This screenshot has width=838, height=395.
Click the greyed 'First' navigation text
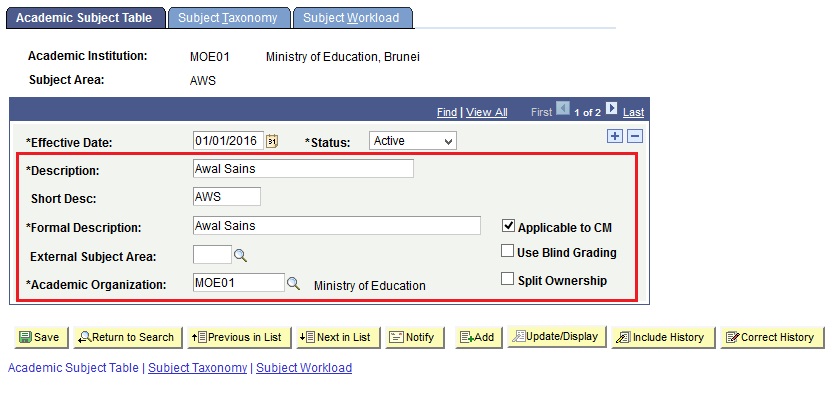(x=541, y=112)
